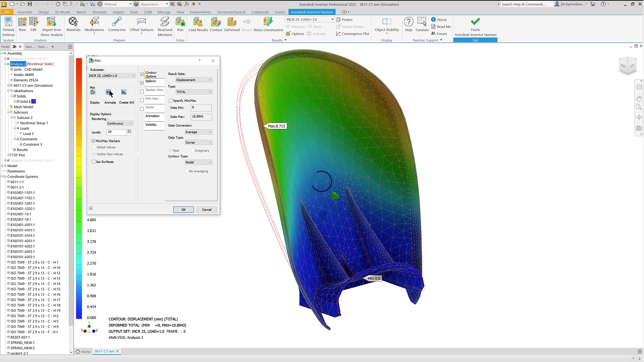Image resolution: width=644 pixels, height=362 pixels.
Task: Check the Specify Min/Max option
Action: click(x=171, y=101)
